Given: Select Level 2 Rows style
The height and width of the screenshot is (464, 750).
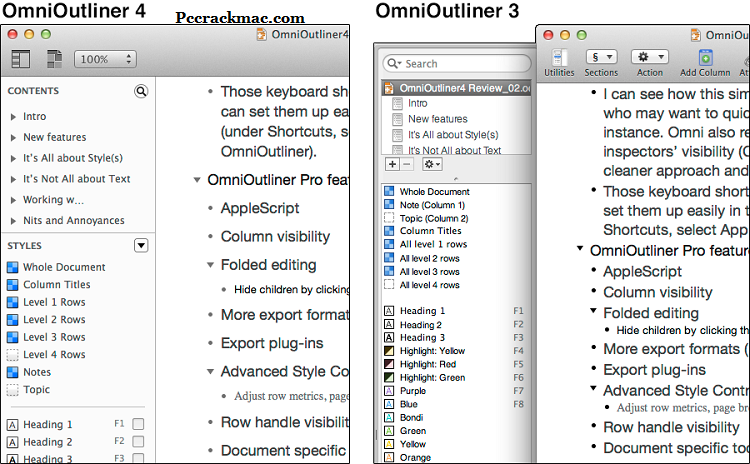Looking at the screenshot, I should pos(54,320).
